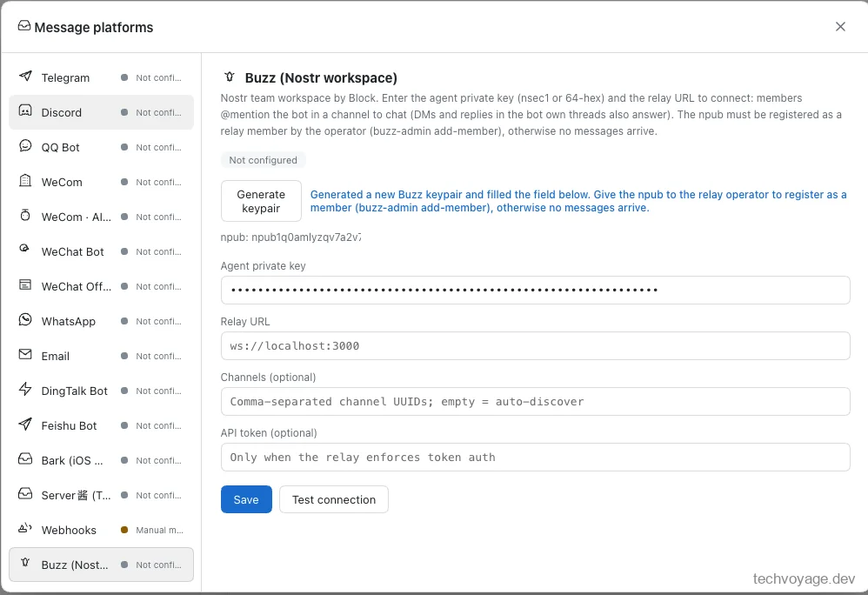Close the Message platforms dialog
868x595 pixels.
840,27
